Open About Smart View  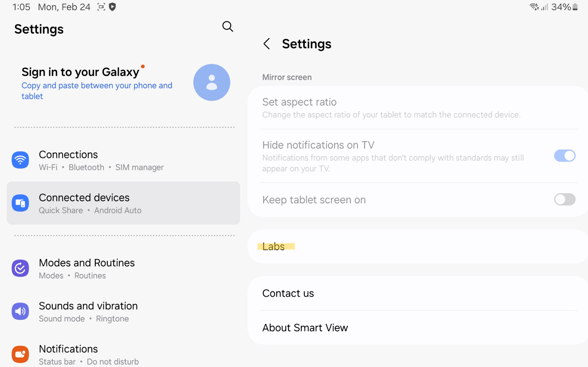click(305, 328)
